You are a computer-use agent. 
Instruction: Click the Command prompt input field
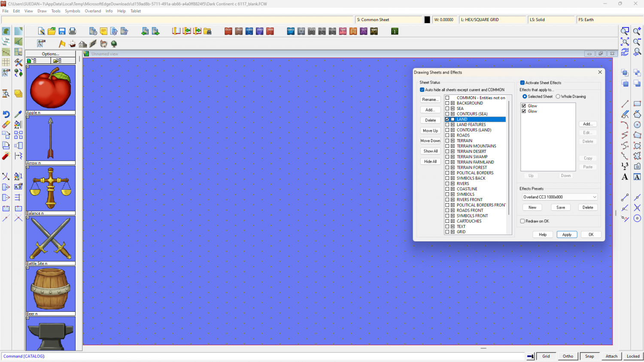(263, 356)
